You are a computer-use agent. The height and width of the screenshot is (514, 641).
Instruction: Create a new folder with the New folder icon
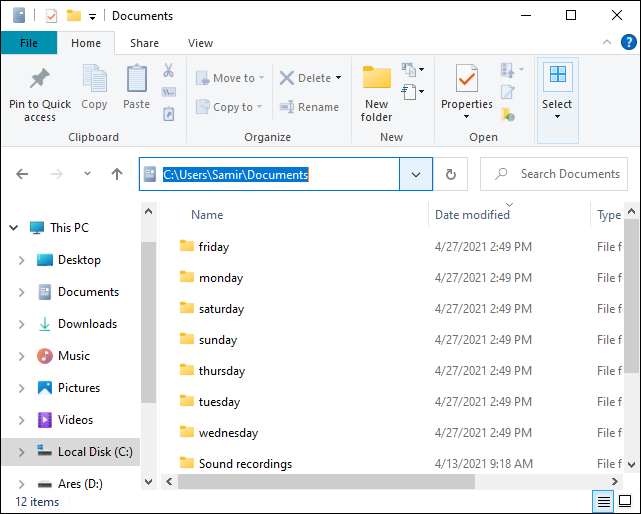[x=376, y=79]
